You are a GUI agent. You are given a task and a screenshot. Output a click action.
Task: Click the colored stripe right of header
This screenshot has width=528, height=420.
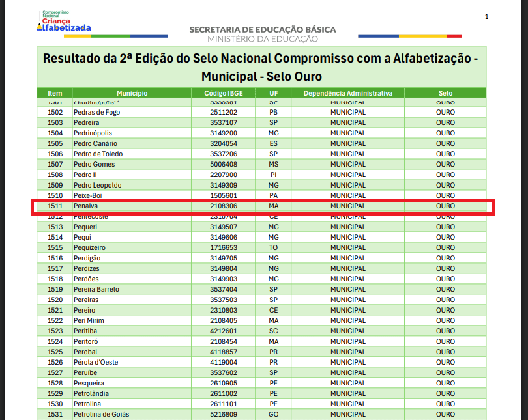point(409,36)
